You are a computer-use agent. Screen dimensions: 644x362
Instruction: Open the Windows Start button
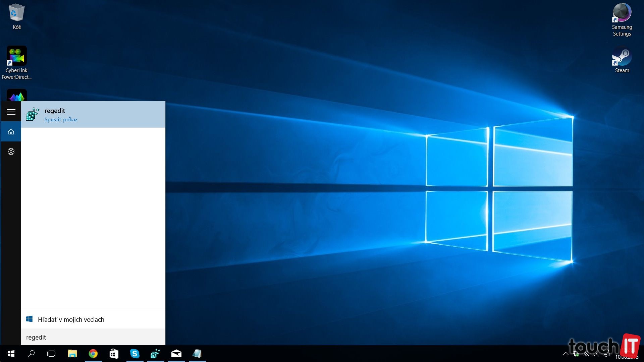(11, 354)
